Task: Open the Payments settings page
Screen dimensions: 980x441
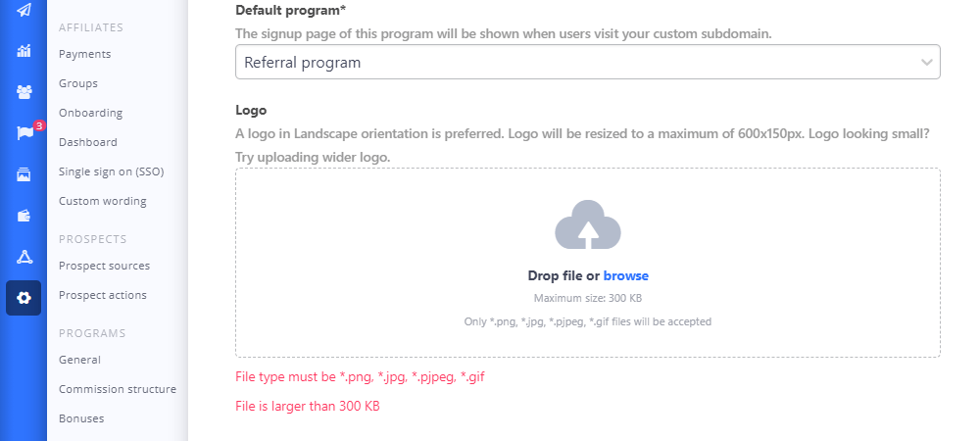Action: [84, 54]
